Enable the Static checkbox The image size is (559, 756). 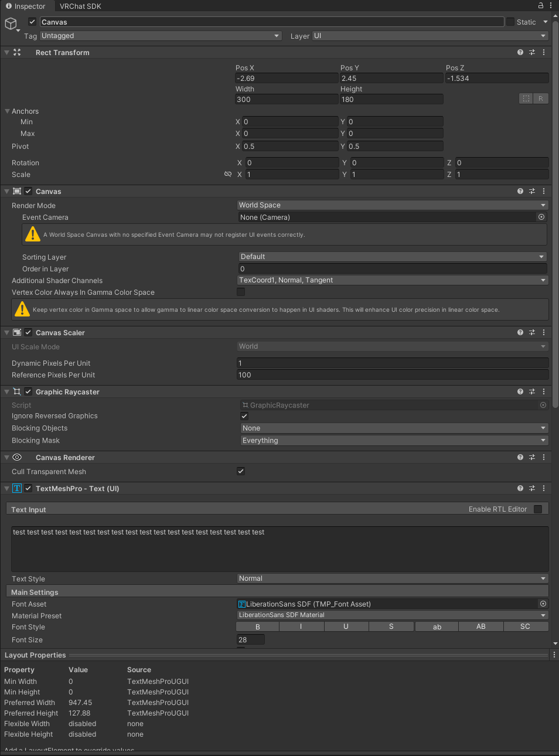click(510, 22)
